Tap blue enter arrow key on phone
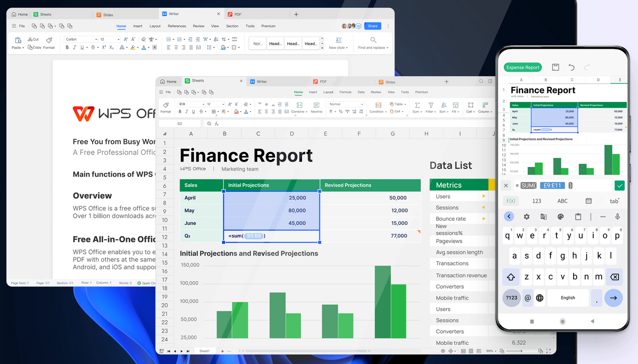This screenshot has height=364, width=638. click(x=613, y=298)
